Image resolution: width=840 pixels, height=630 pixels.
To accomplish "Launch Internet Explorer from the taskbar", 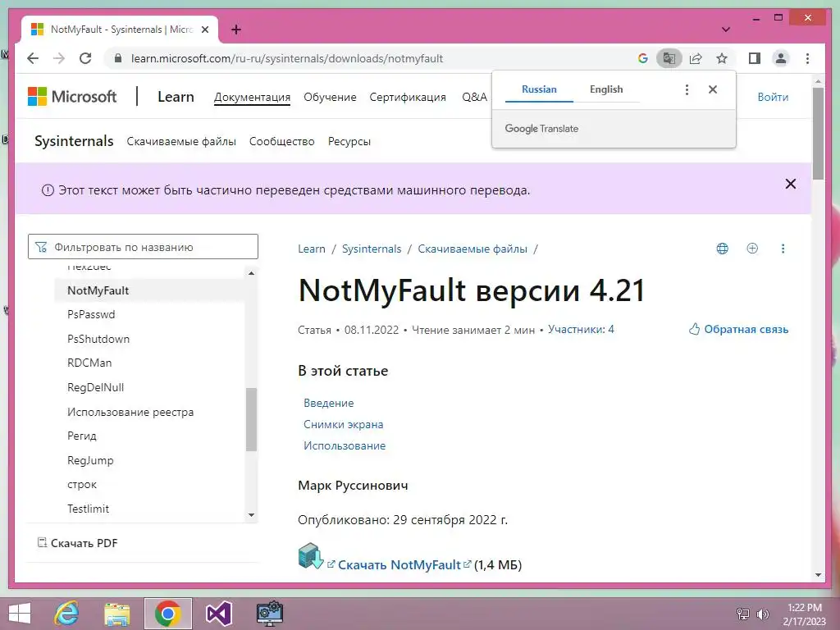I will [67, 614].
